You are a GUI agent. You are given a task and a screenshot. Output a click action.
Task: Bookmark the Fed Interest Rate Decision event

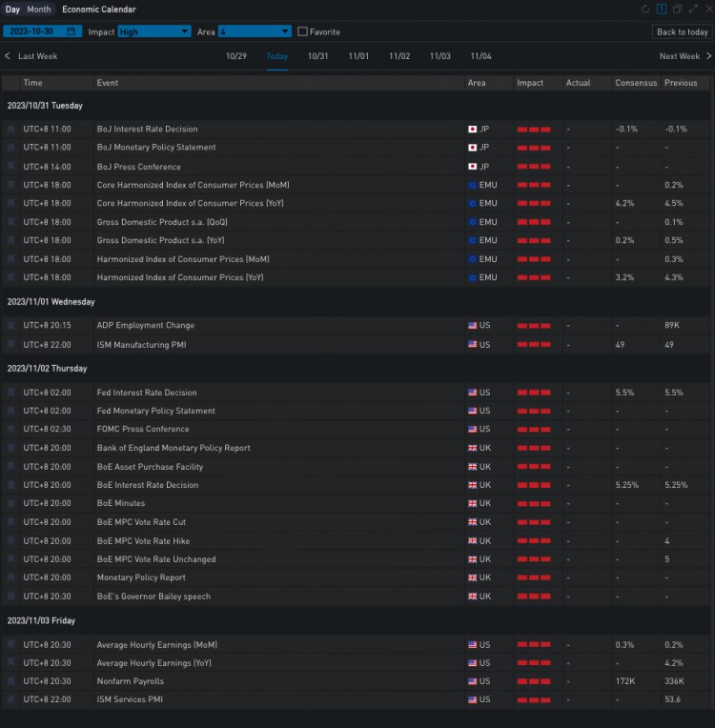(11, 393)
